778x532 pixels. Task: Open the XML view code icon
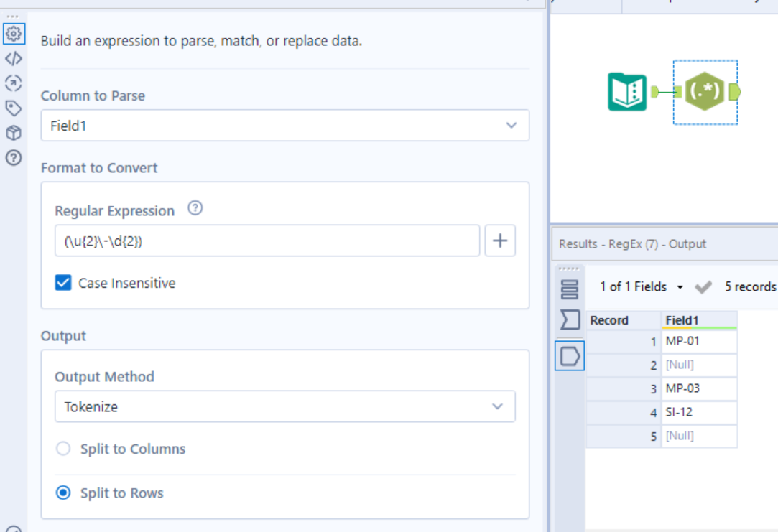(x=14, y=58)
